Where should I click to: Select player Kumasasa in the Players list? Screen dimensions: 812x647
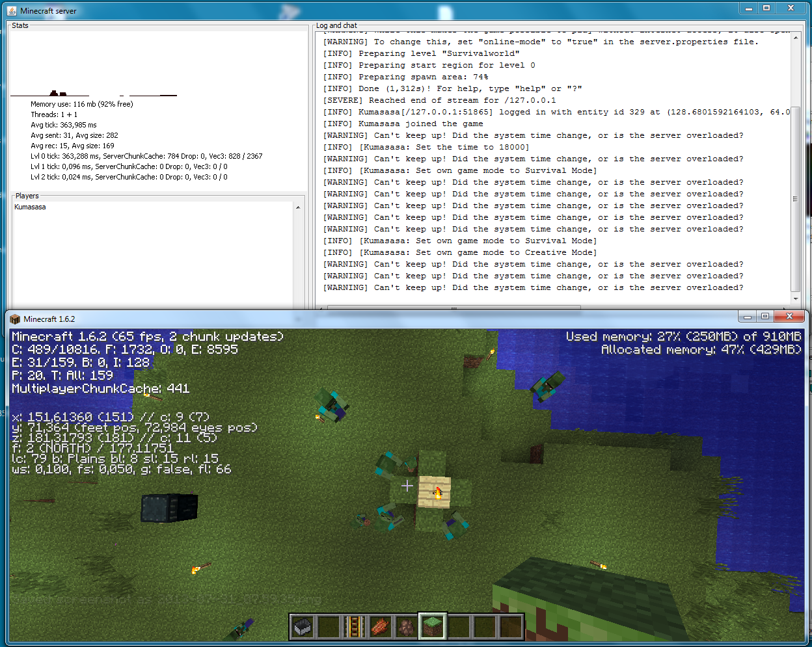tap(30, 207)
